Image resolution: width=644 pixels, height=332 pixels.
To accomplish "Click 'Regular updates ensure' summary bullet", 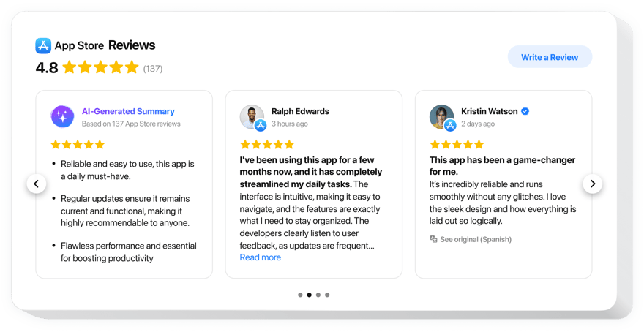I will pyautogui.click(x=125, y=211).
